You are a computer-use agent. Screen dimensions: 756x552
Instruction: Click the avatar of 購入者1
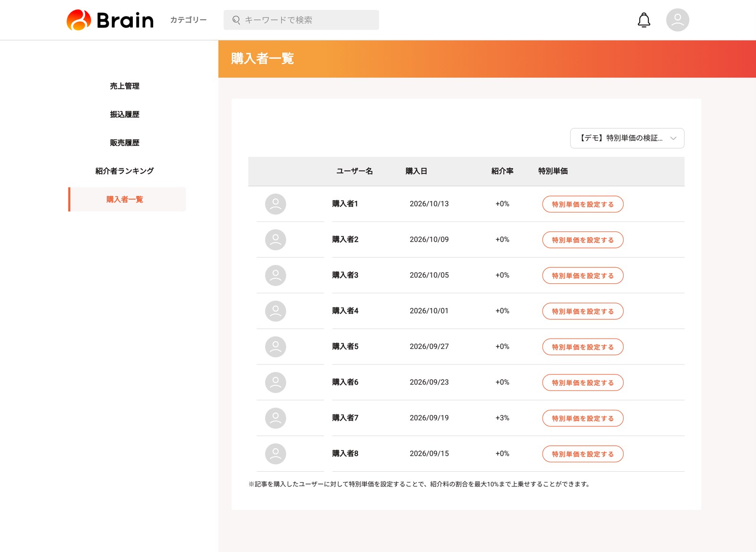(275, 204)
